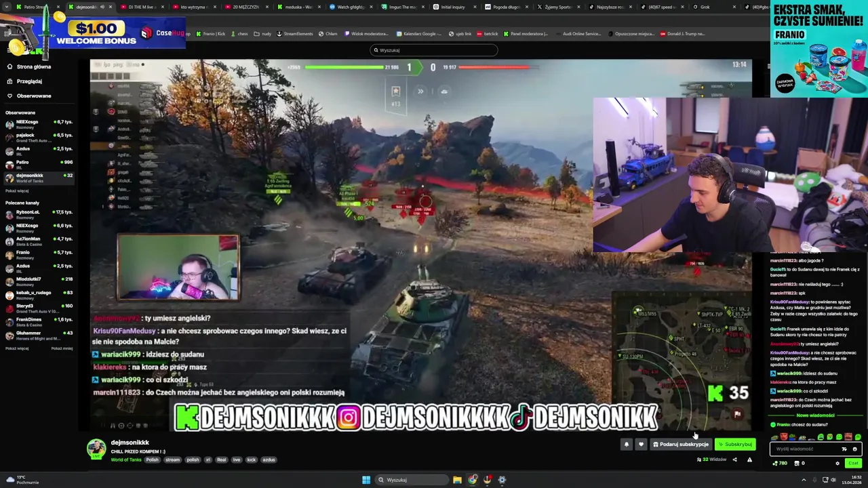Open the weather widget on taskbar

22,480
